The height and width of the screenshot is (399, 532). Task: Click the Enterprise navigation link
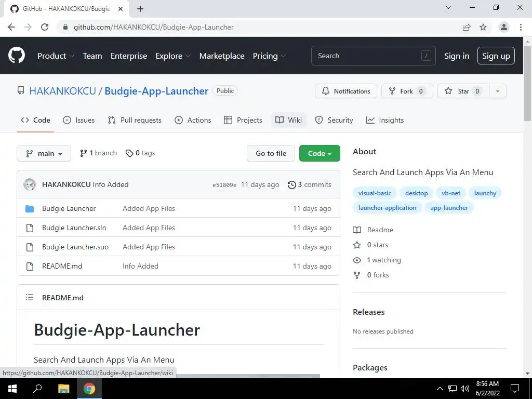(x=129, y=56)
